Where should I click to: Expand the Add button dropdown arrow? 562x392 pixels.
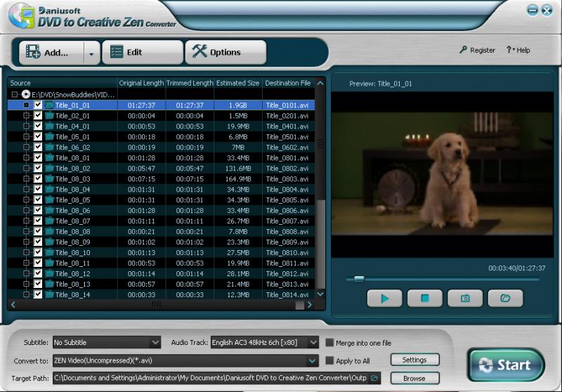click(91, 53)
